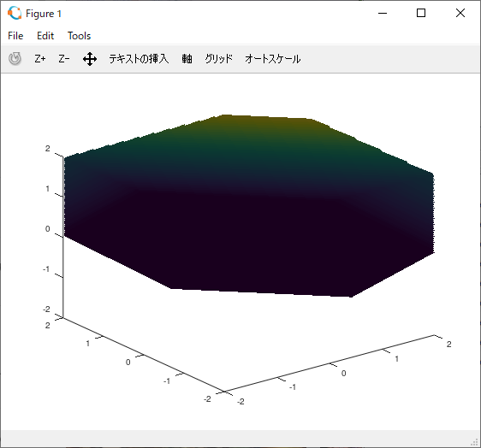Open the Edit menu
Viewport: 481px width, 448px height.
[x=45, y=36]
